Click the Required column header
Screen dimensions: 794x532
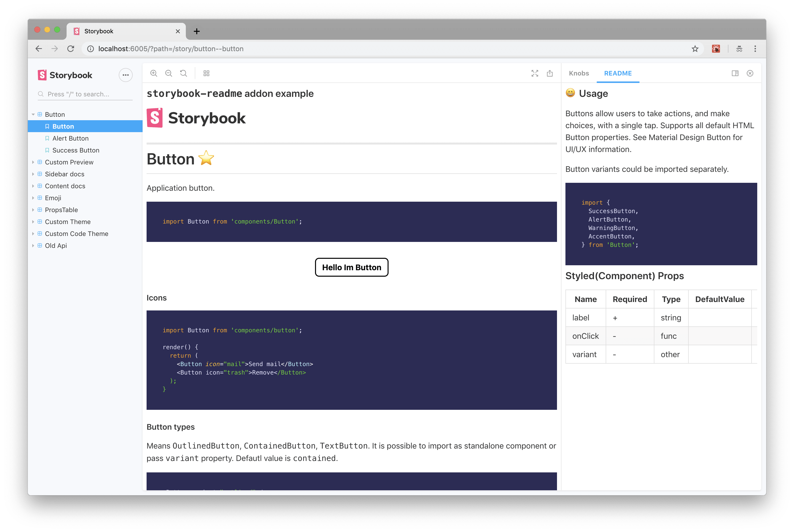(x=630, y=299)
